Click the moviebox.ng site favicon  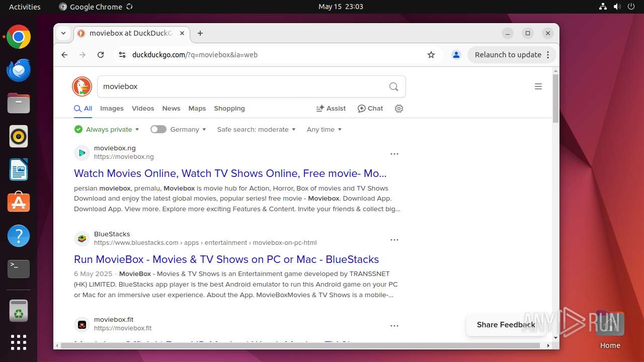coord(82,153)
